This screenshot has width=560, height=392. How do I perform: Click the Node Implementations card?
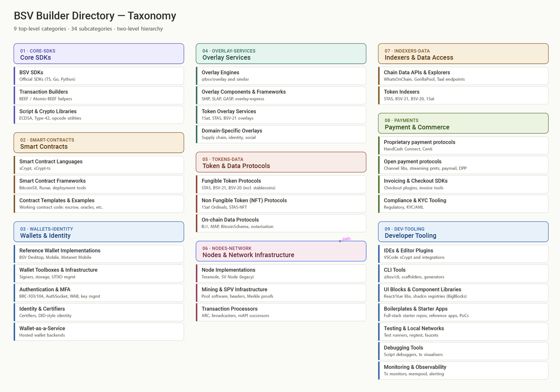pos(281,273)
